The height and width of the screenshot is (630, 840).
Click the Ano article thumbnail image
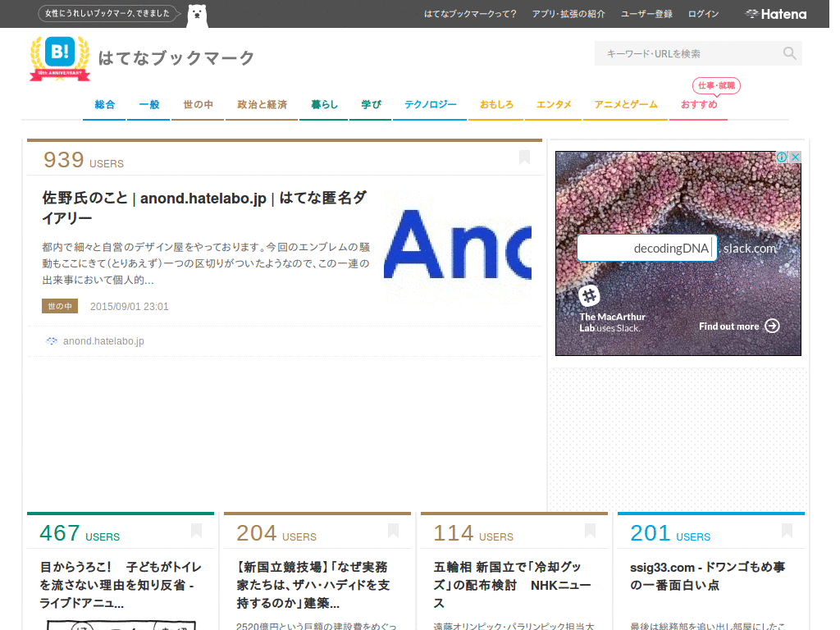pos(458,246)
